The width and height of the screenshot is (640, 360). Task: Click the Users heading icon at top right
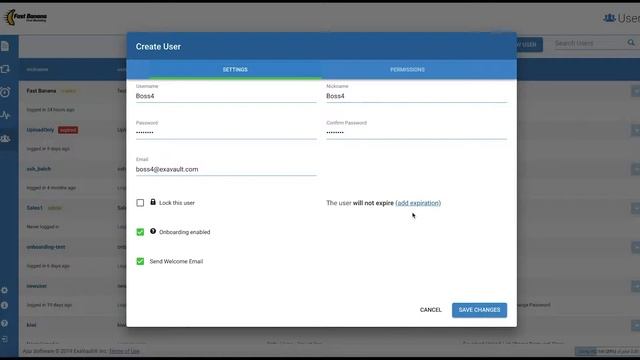609,18
